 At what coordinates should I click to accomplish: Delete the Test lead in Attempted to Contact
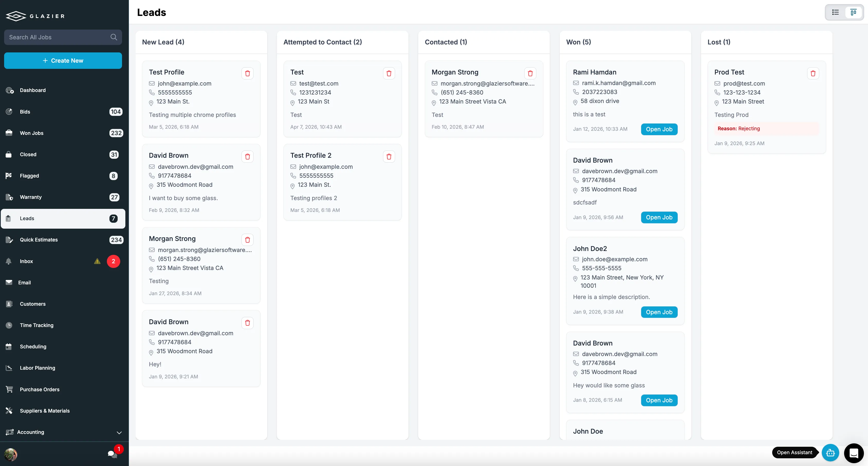coord(389,73)
